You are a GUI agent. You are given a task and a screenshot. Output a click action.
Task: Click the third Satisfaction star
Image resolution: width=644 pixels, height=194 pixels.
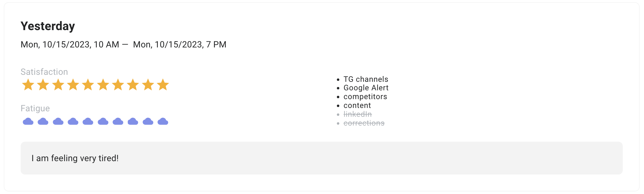[58, 85]
